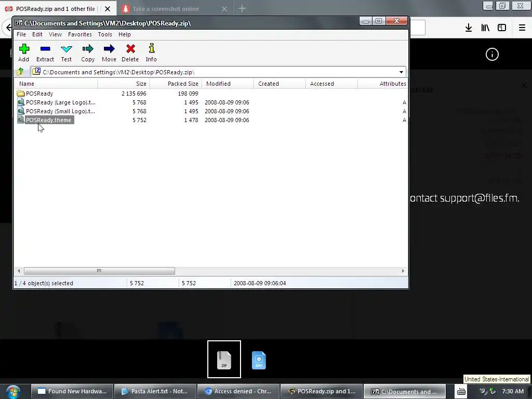Sort by Modified column header
The height and width of the screenshot is (399, 532).
tap(228, 84)
